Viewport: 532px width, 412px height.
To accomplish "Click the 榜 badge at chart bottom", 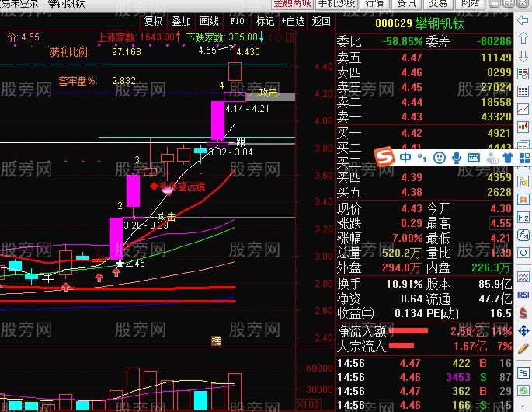I will pos(216,340).
